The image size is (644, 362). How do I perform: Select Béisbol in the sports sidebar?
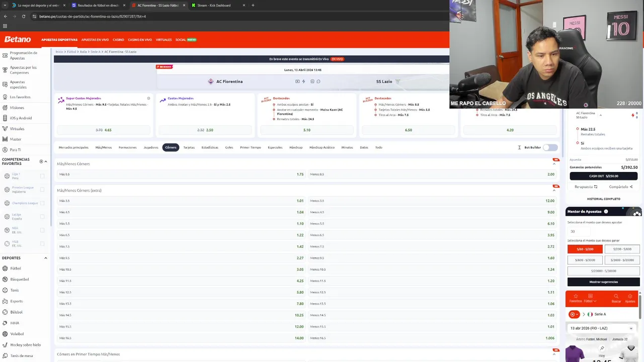click(16, 312)
